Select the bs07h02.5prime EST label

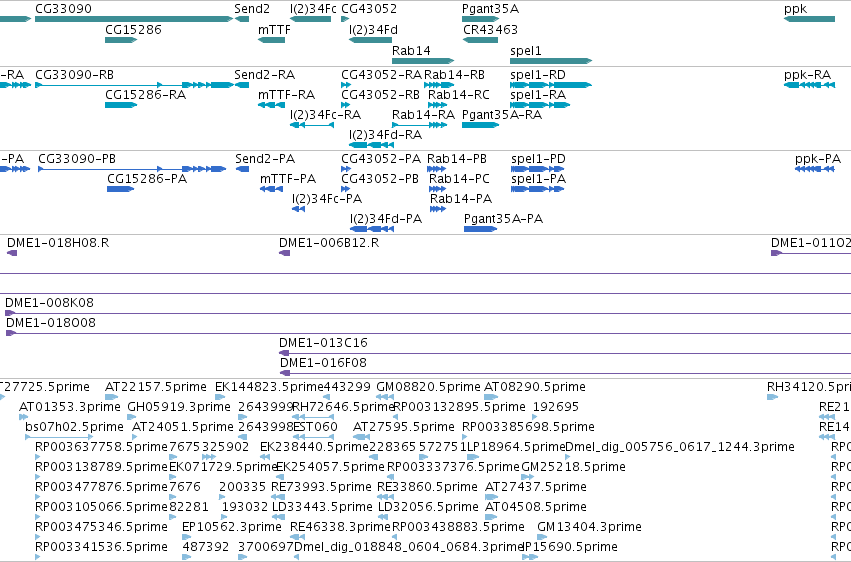coord(74,426)
